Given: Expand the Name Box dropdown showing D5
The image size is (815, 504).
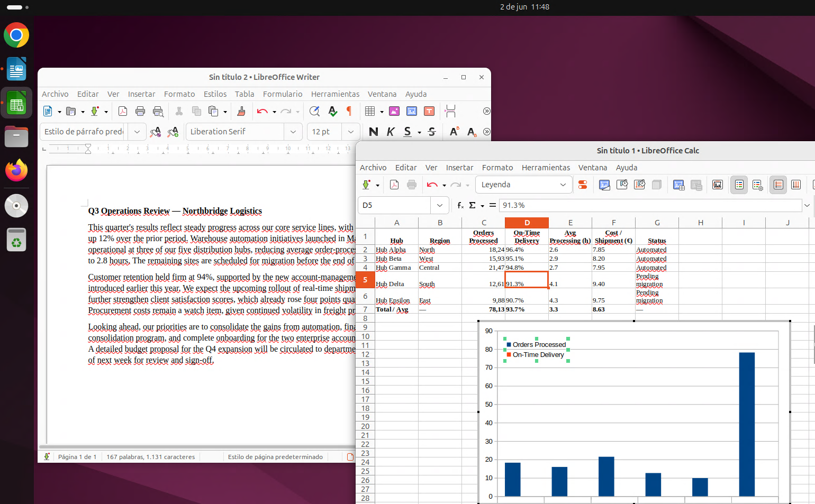Looking at the screenshot, I should [440, 205].
